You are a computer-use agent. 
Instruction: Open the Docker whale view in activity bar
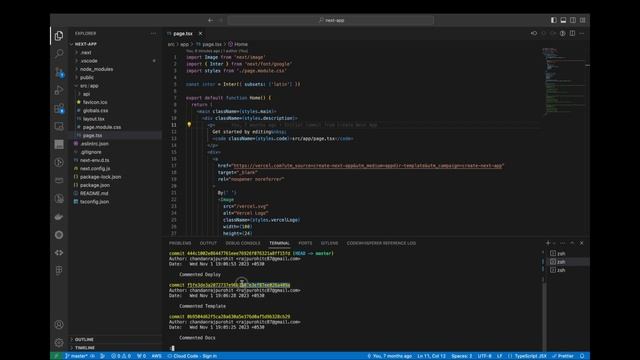click(59, 217)
